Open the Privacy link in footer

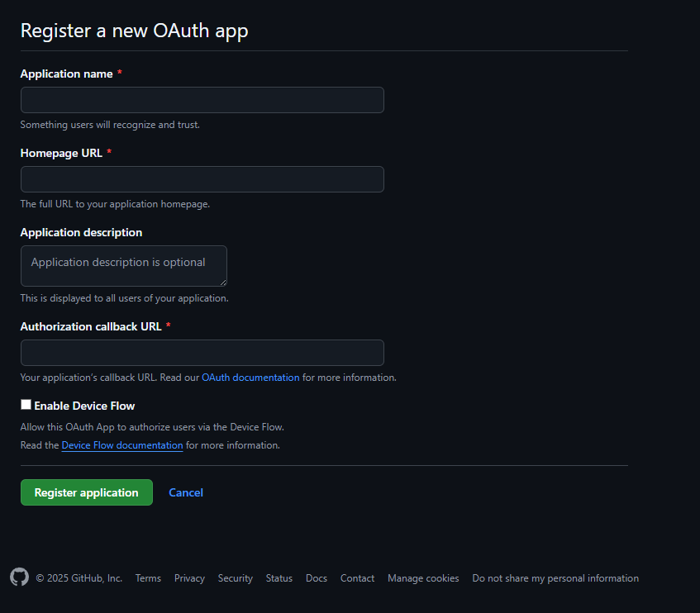[x=189, y=577]
